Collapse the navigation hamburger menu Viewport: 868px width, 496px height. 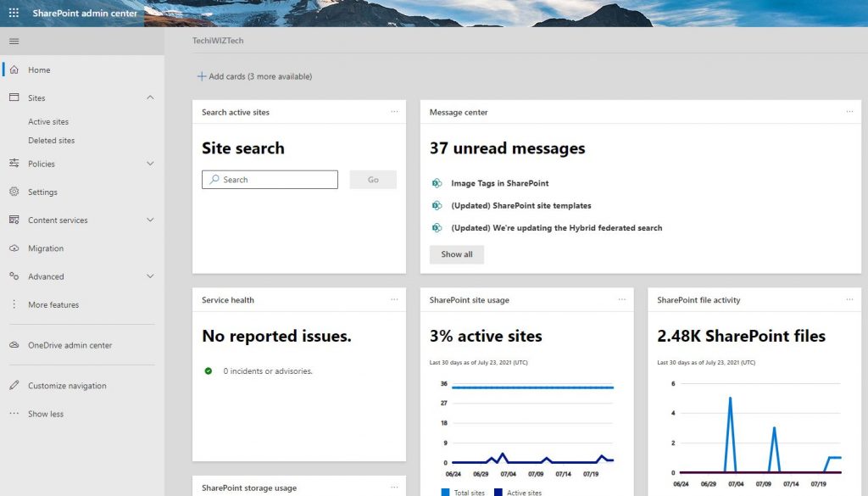(14, 41)
